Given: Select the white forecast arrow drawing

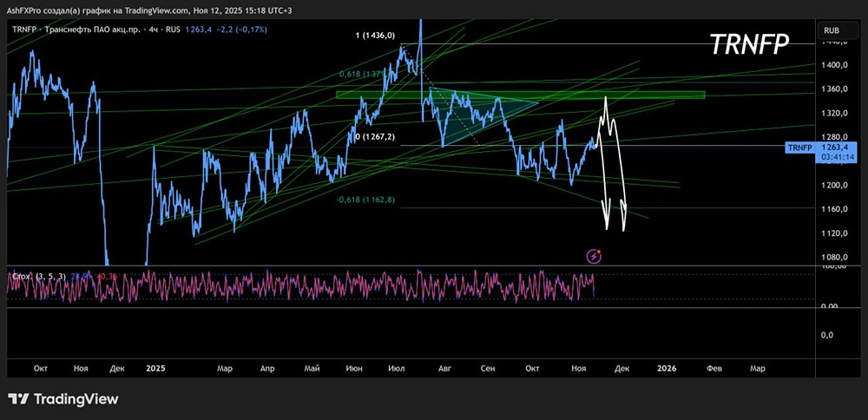Looking at the screenshot, I should coord(612,163).
